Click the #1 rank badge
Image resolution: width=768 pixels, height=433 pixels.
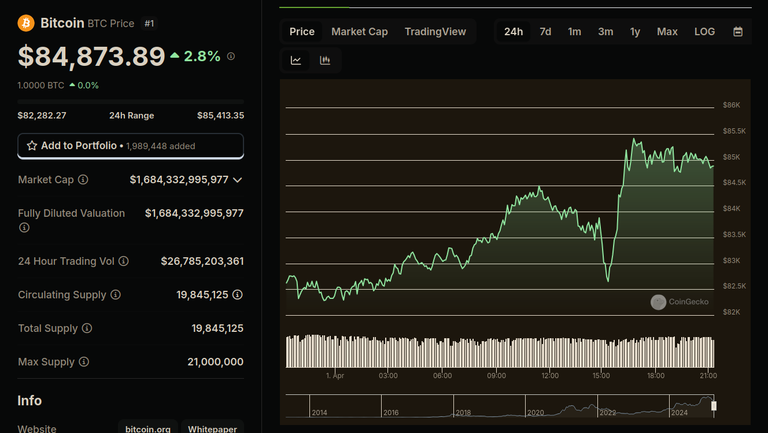click(x=149, y=24)
